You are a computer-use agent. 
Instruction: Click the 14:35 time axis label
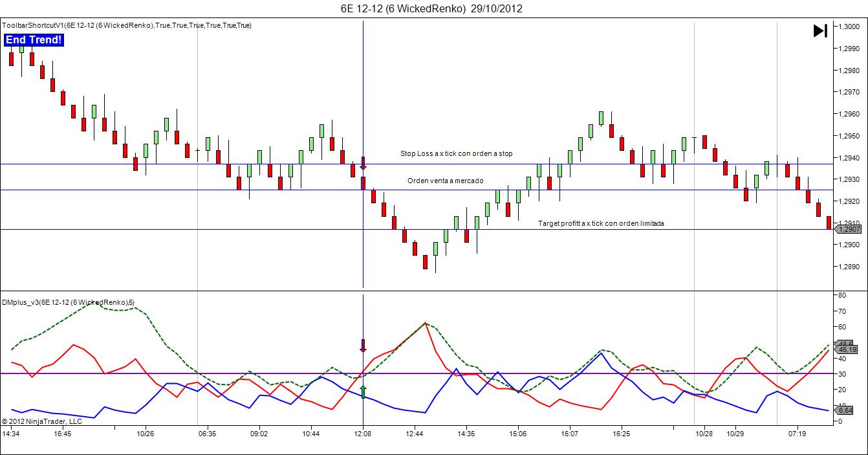pyautogui.click(x=465, y=434)
